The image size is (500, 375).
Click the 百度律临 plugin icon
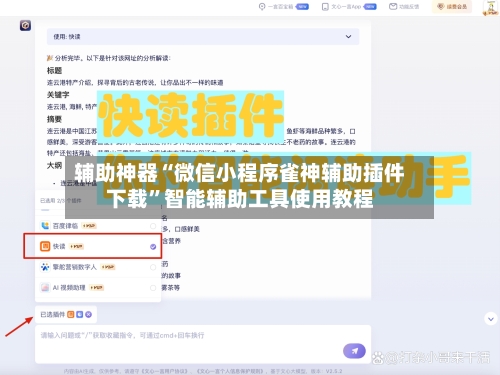click(x=45, y=226)
